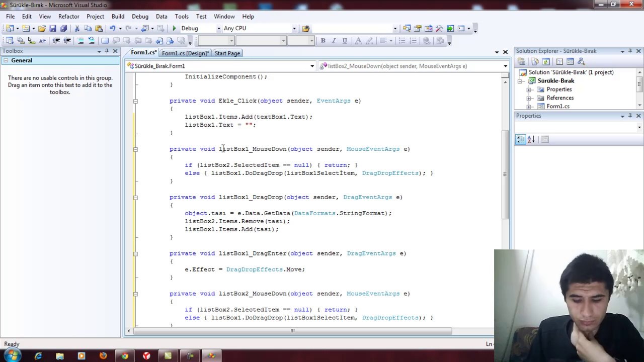Click the Copy icon in the toolbar
The image size is (644, 362).
(x=88, y=29)
